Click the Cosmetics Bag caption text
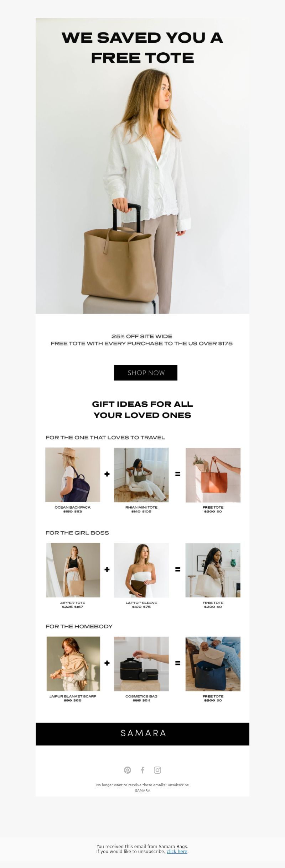This screenshot has width=285, height=868. point(141,696)
